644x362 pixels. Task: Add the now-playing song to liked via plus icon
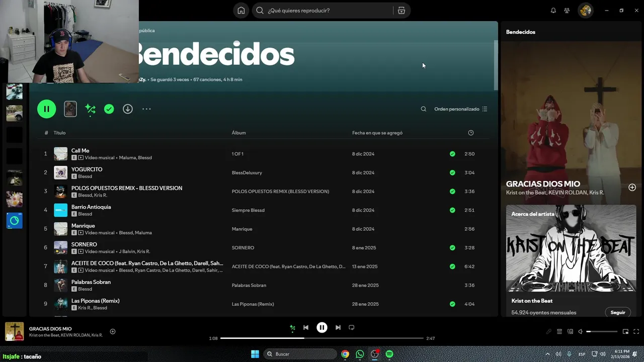113,331
